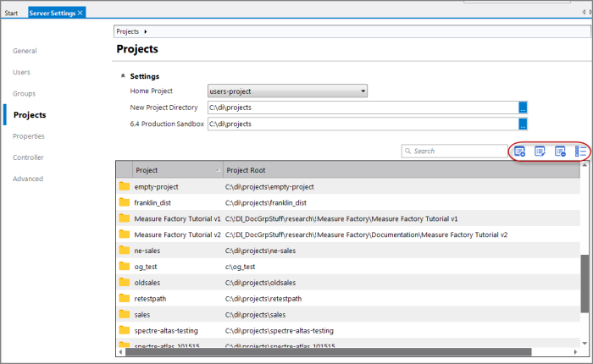
Task: Click the tab scroll left arrow
Action: [584, 12]
